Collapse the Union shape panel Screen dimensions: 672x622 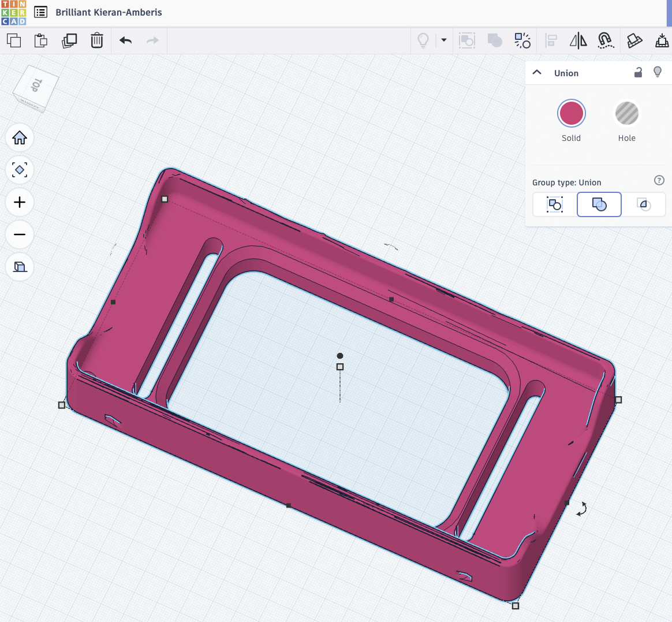(x=537, y=73)
